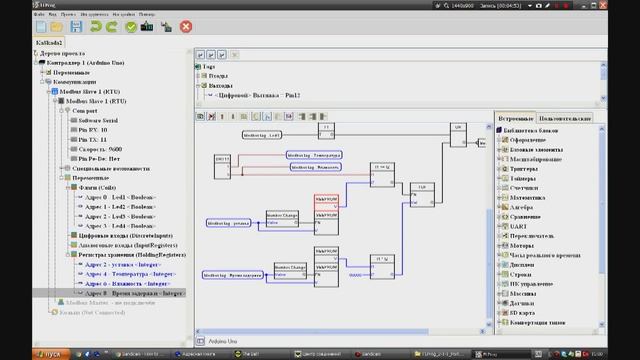Click the Библиотека блоков book icon
Image resolution: width=640 pixels, height=360 pixels.
pos(499,130)
